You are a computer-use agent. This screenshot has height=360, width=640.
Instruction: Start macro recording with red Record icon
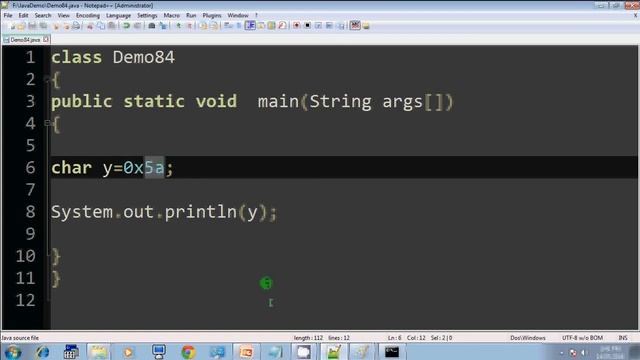pos(297,26)
